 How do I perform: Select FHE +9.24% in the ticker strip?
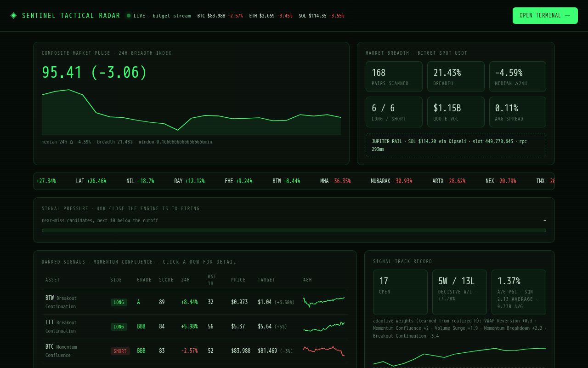(x=238, y=181)
